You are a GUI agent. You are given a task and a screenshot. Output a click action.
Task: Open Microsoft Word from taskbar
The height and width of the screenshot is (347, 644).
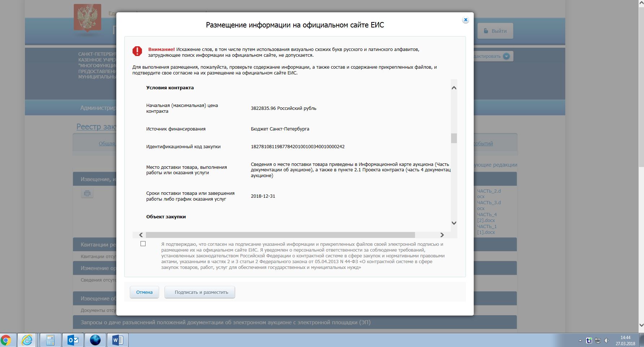[118, 340]
